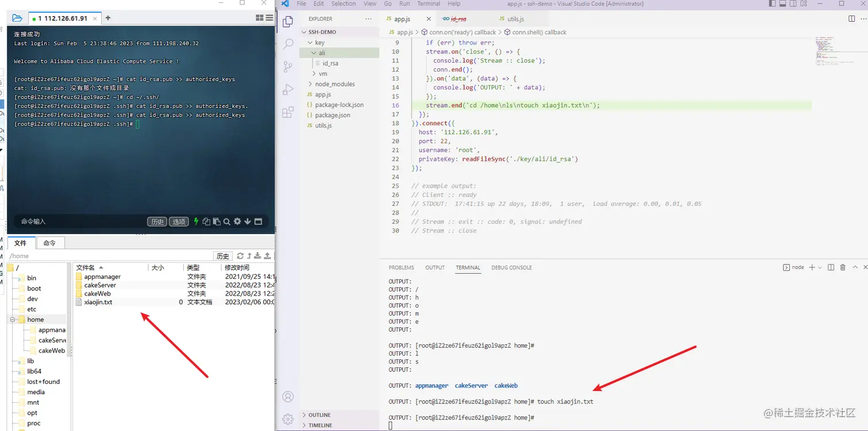Open the Selection menu in VS Code
This screenshot has height=431, width=868.
click(343, 3)
